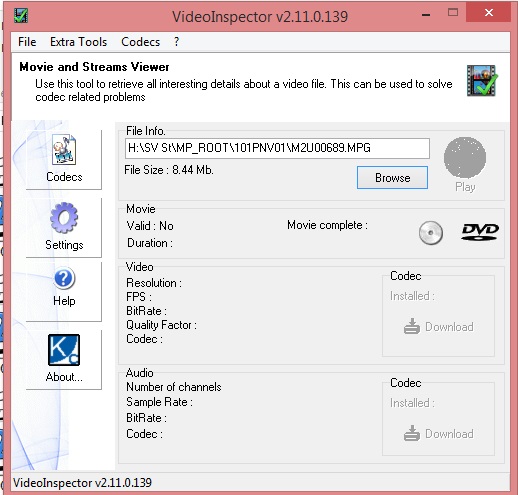Click the VideoInspector title bar app icon
This screenshot has width=518, height=495.
click(x=21, y=15)
